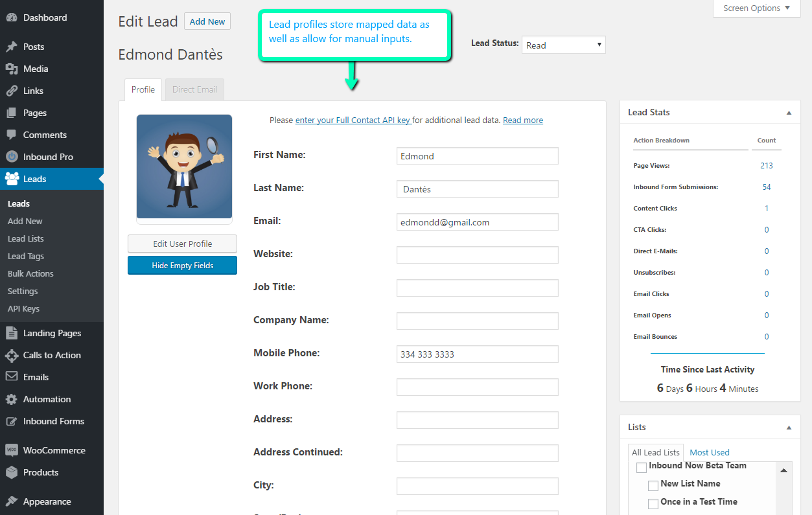Collapse the Lists panel
This screenshot has height=515, width=812.
(x=789, y=428)
